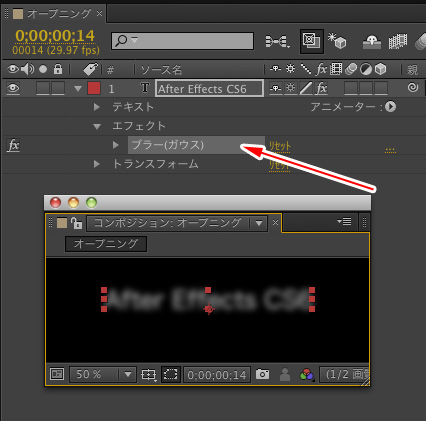Collapse layer 1 properties
426x421 pixels.
[x=78, y=89]
